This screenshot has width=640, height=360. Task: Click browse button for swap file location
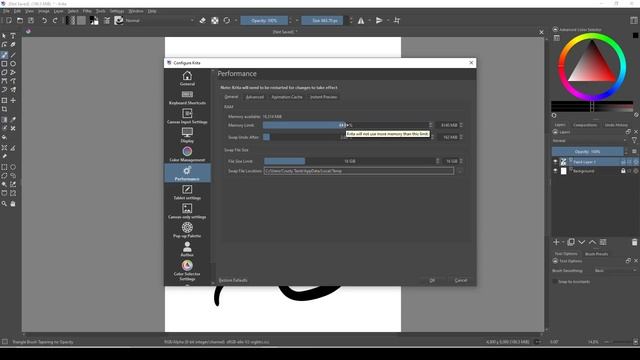[x=460, y=171]
